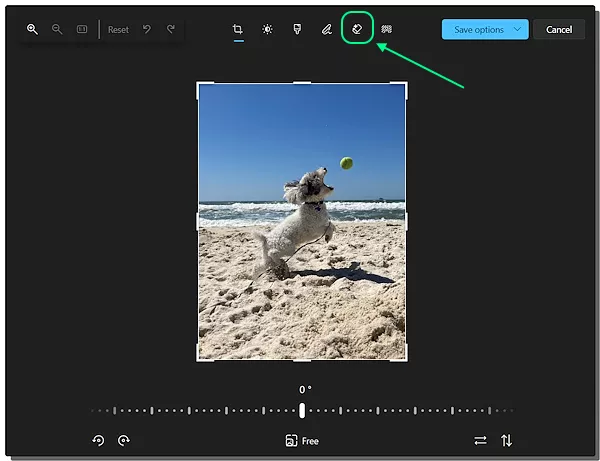600x461 pixels.
Task: Expand the Save options dropdown arrow
Action: [517, 29]
